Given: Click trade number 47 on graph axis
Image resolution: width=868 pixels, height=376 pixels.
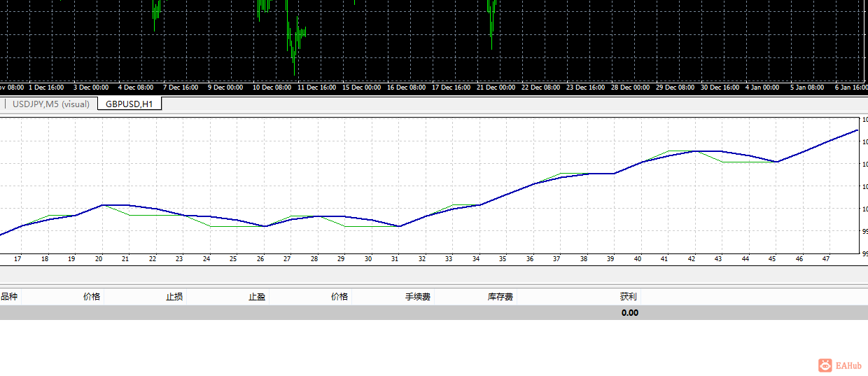Looking at the screenshot, I should click(x=826, y=259).
